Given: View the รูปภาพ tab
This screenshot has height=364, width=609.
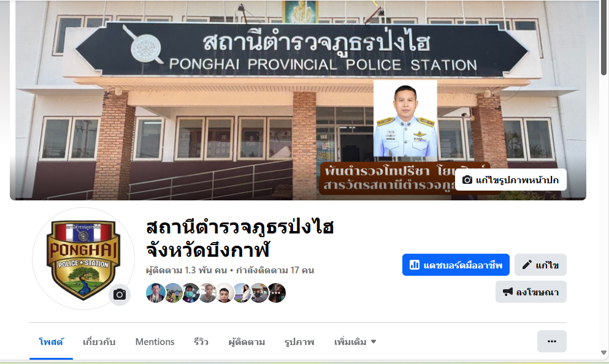Looking at the screenshot, I should 299,342.
